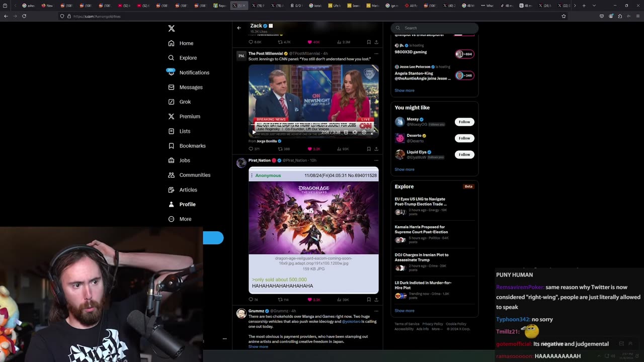Open CNN video settings gear
Screen dimensions: 644x362
[364, 132]
